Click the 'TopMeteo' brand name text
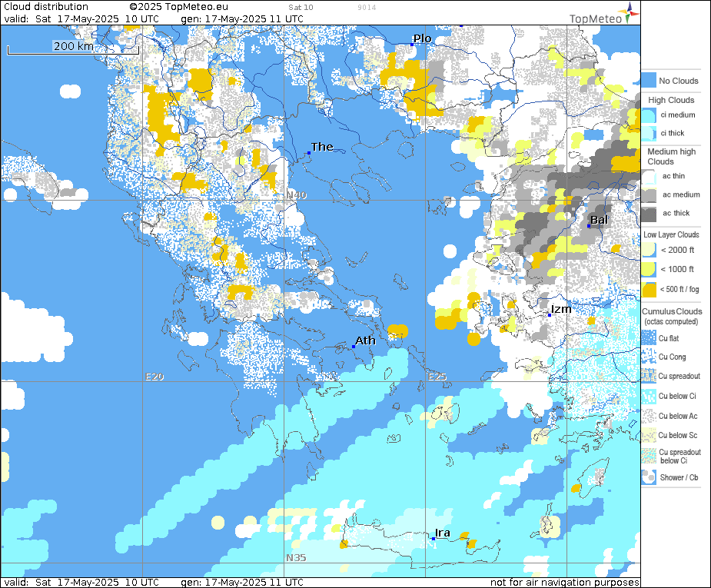Screen dimensions: 711x588 click(596, 18)
